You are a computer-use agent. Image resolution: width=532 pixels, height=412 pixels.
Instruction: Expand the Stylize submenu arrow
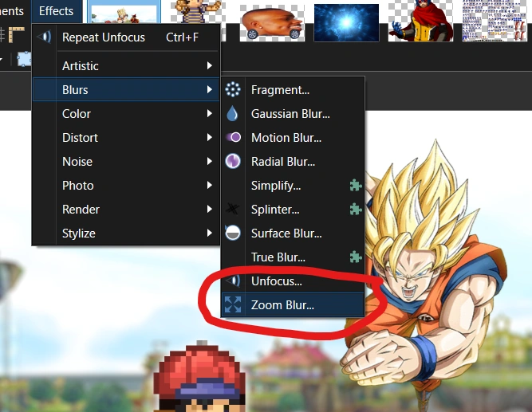point(209,233)
